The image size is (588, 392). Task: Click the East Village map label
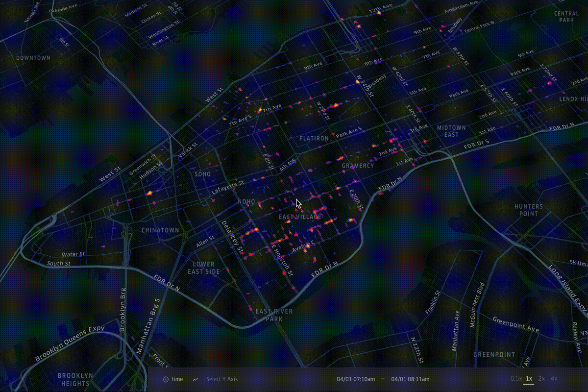tap(300, 217)
